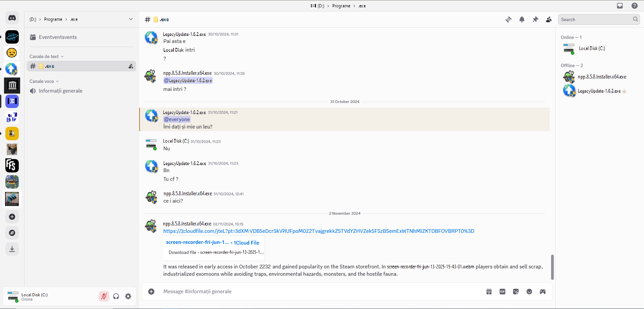Viewport: 644px width, 309px height.
Task: Toggle member list visibility
Action: click(x=549, y=19)
